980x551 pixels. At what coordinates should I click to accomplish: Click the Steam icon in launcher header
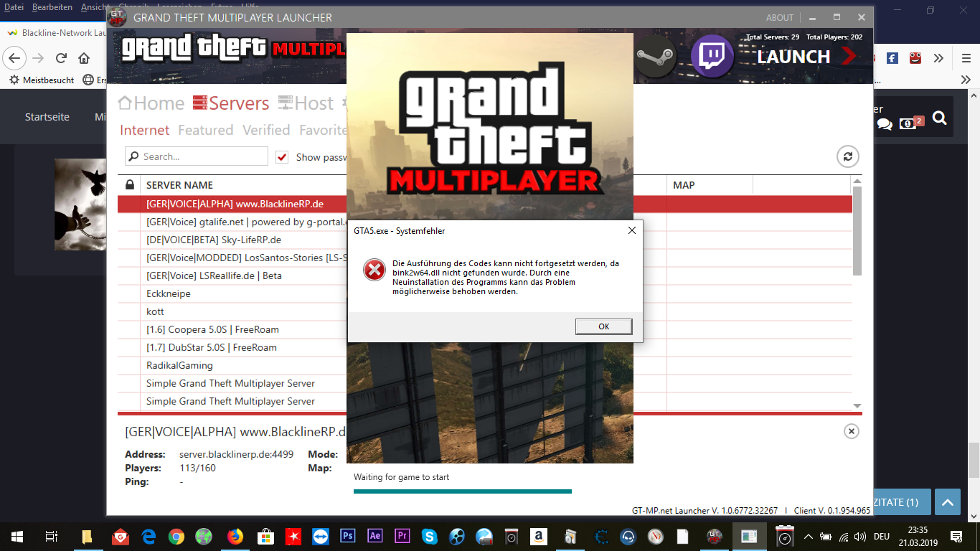(x=654, y=57)
